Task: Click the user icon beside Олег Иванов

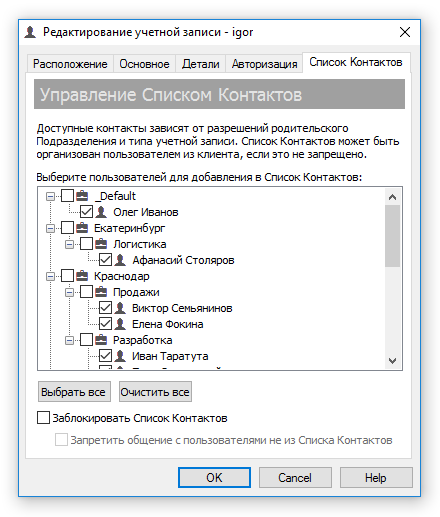Action: point(101,212)
